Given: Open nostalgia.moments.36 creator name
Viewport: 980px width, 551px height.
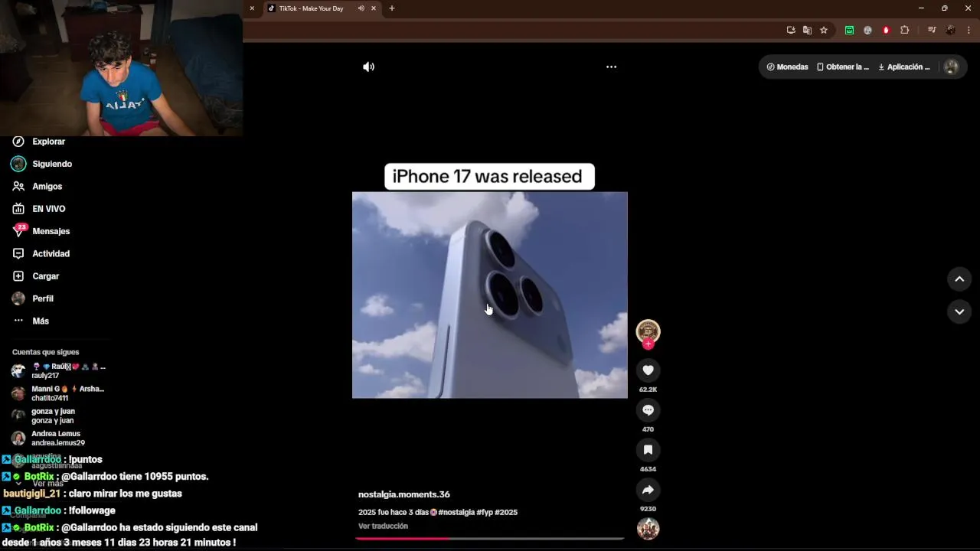Looking at the screenshot, I should coord(404,494).
